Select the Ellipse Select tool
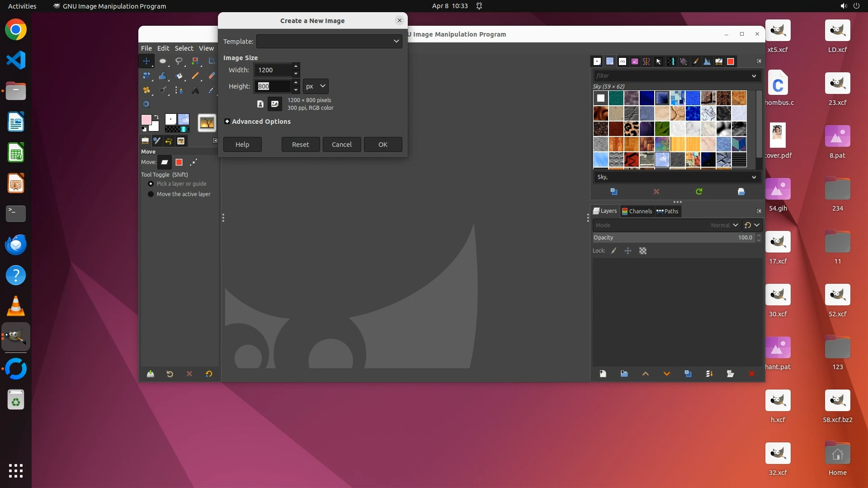Viewport: 868px width, 488px height. (x=163, y=61)
